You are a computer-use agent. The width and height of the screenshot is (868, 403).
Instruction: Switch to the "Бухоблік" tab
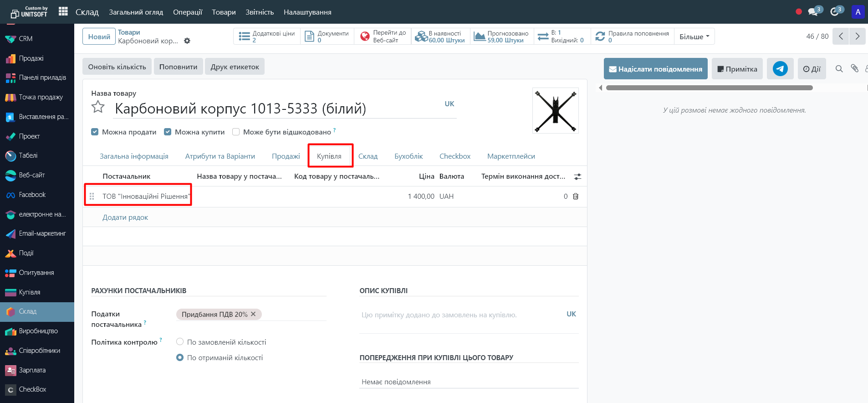pos(408,156)
